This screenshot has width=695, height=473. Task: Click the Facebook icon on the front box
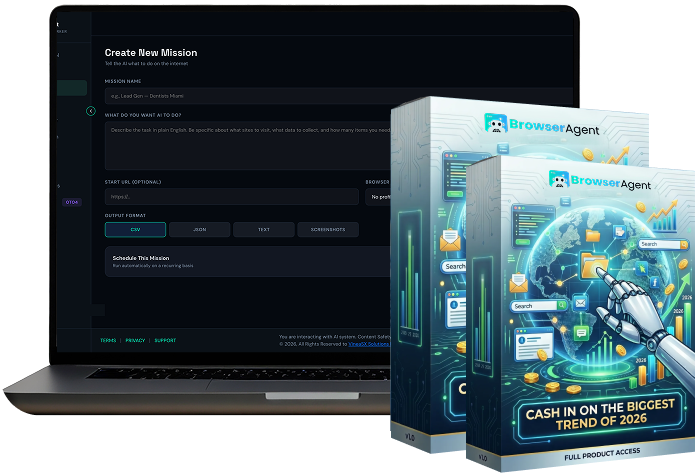pos(654,282)
